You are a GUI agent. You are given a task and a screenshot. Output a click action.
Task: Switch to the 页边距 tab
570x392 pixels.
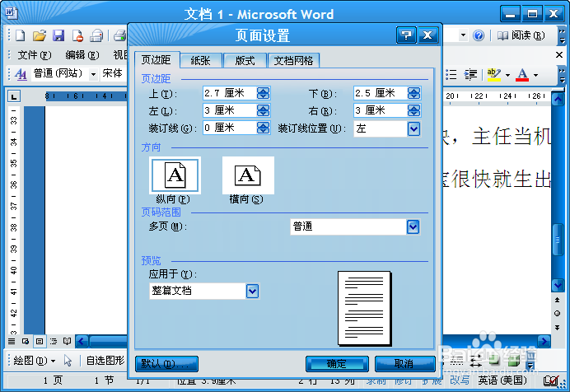click(157, 59)
